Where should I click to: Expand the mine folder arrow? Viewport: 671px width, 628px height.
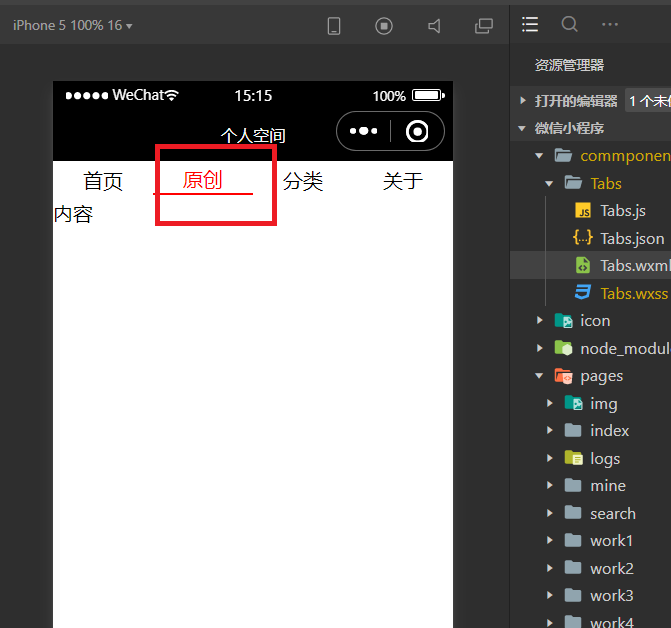tap(550, 485)
